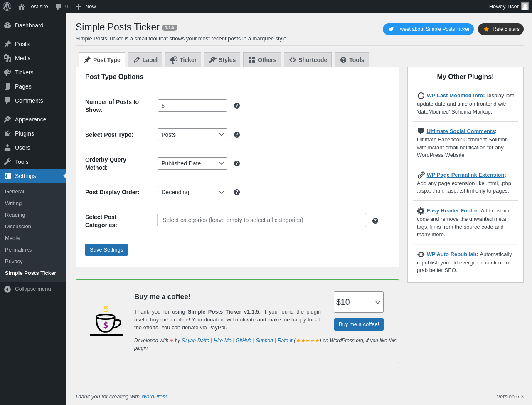The height and width of the screenshot is (405, 532).
Task: Switch to the Styles tab
Action: coord(222,60)
